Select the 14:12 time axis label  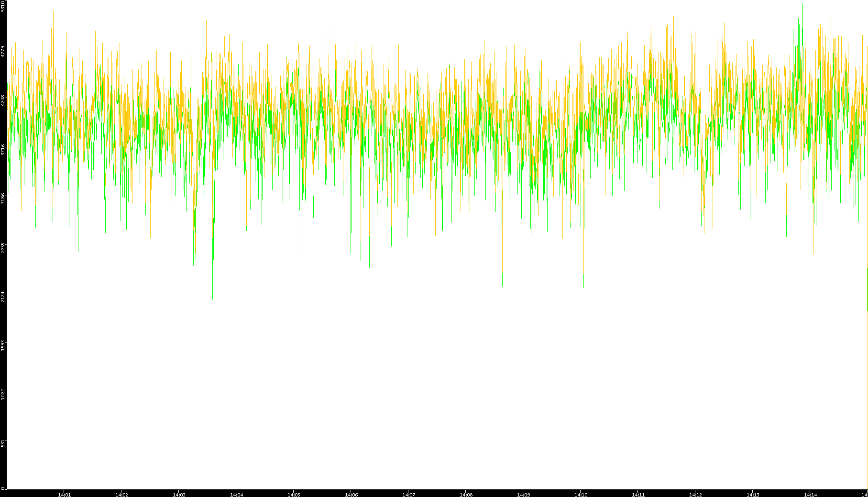point(695,495)
